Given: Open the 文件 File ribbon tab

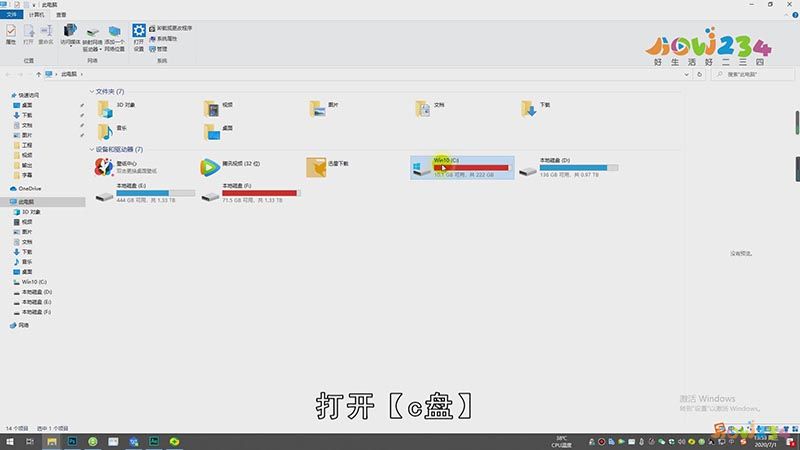Looking at the screenshot, I should point(11,15).
